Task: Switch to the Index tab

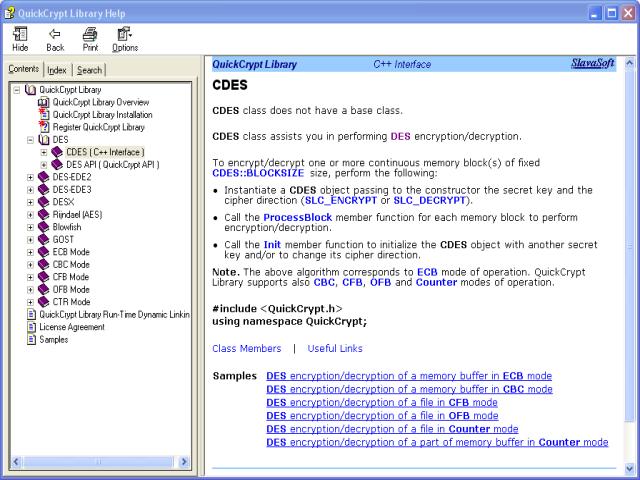Action: tap(57, 70)
